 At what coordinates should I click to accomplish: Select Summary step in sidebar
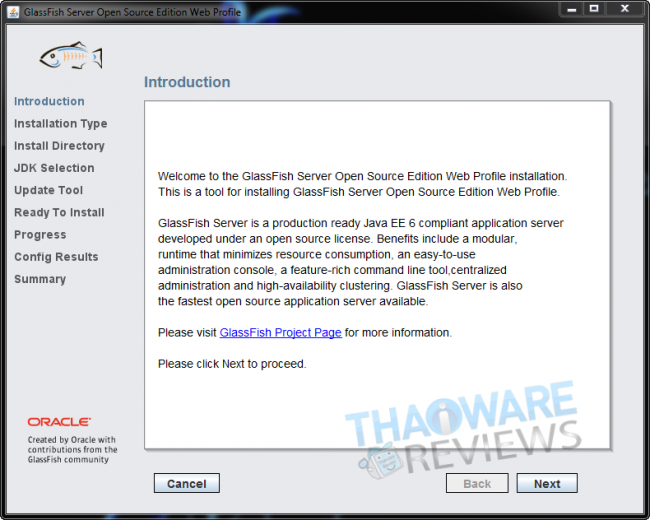pos(40,279)
